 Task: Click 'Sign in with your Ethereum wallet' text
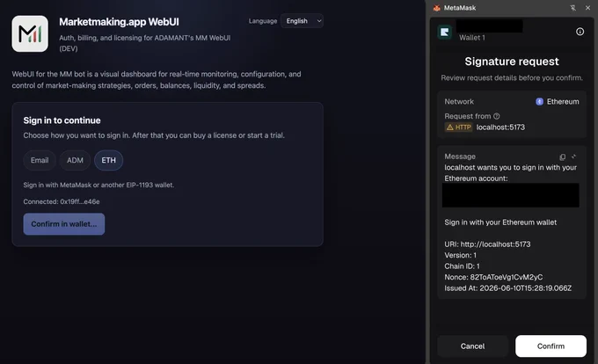click(500, 222)
